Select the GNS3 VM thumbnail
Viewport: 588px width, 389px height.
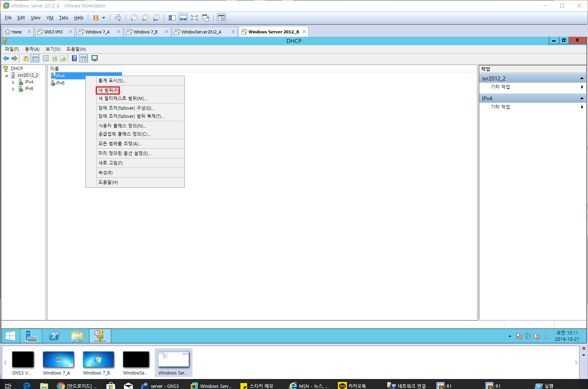click(23, 363)
